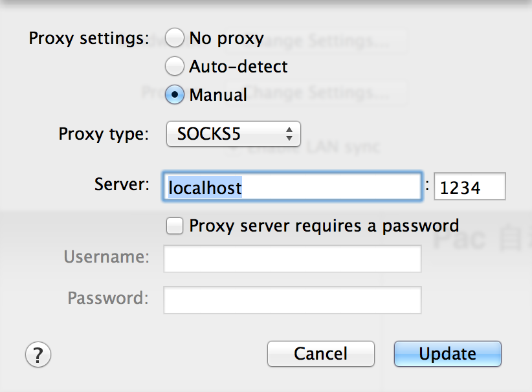Focus the Username text field
The image size is (532, 392).
click(x=293, y=258)
